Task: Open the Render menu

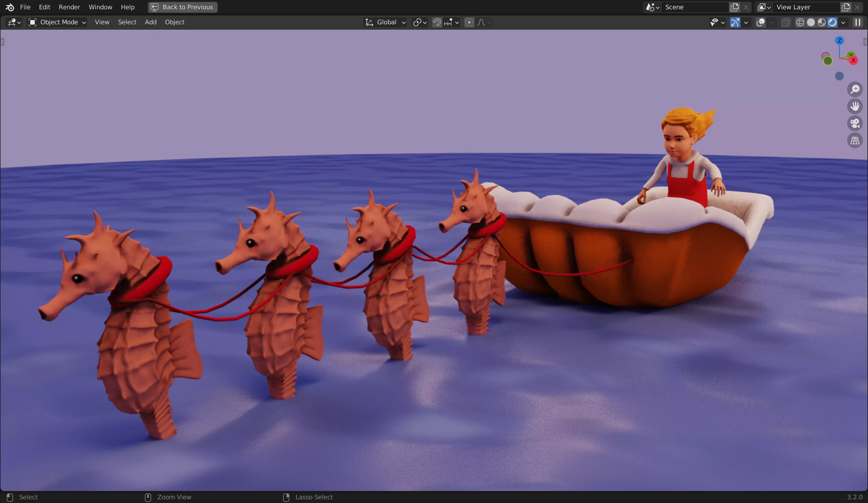Action: [69, 7]
